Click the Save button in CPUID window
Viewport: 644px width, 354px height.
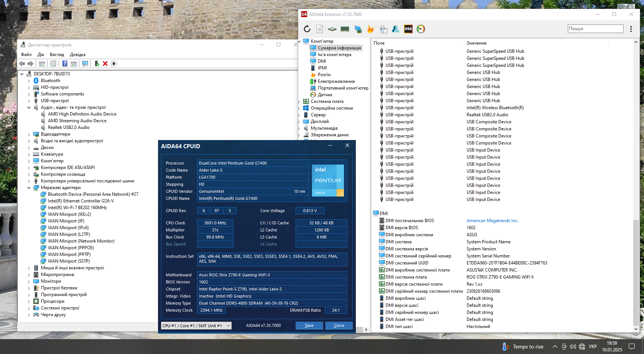[x=309, y=325]
